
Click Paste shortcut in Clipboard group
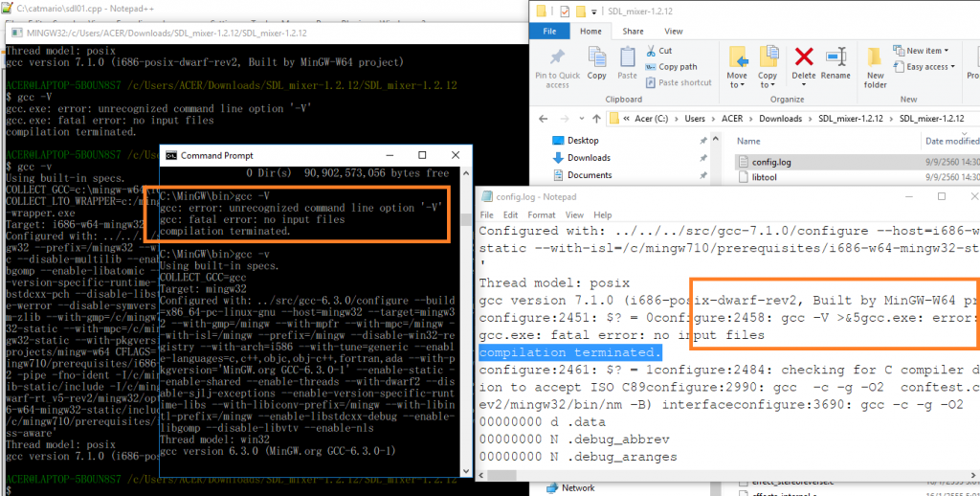coord(679,82)
